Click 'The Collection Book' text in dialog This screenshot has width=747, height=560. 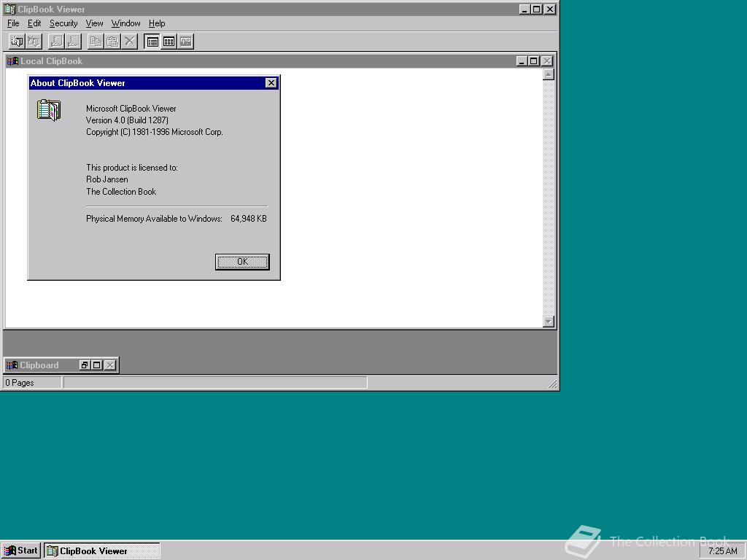coord(121,192)
